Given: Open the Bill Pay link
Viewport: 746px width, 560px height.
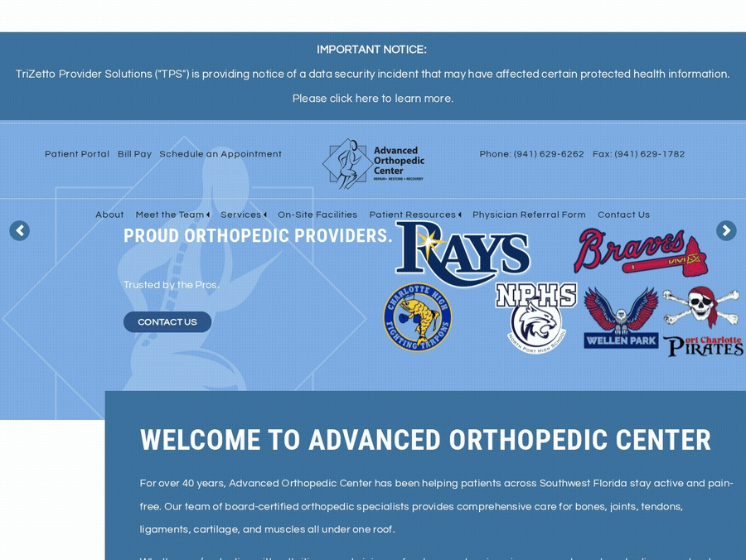Looking at the screenshot, I should [134, 154].
